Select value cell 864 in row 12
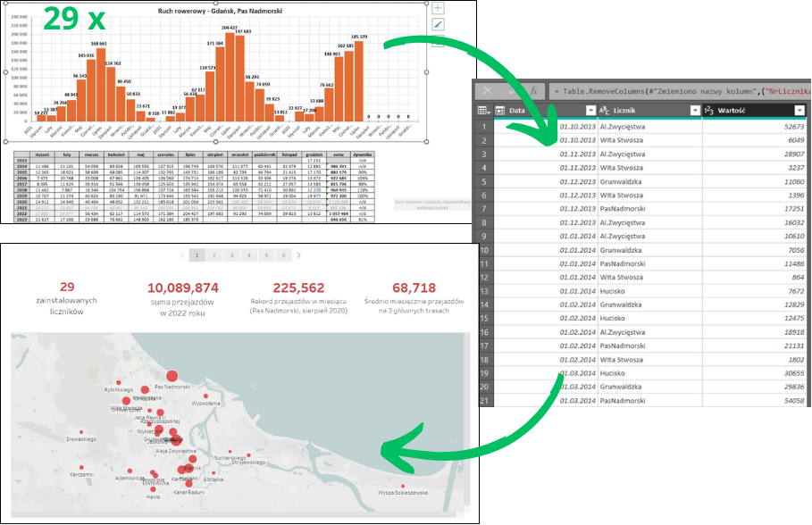The width and height of the screenshot is (812, 525). [755, 278]
